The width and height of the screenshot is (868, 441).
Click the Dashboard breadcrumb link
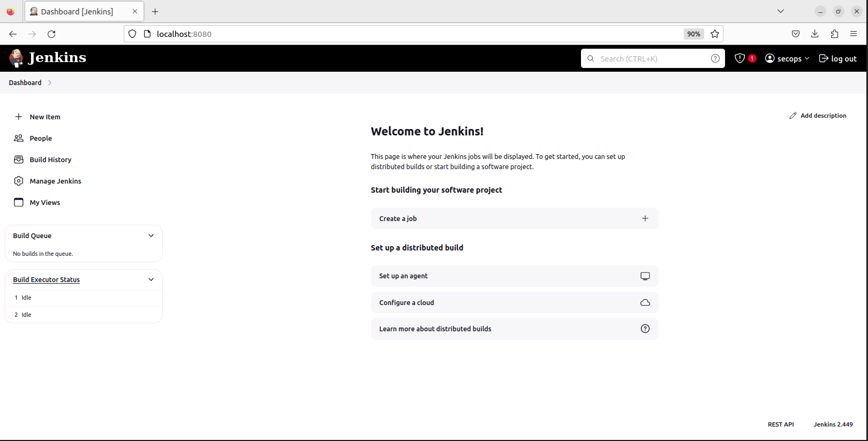(x=25, y=82)
